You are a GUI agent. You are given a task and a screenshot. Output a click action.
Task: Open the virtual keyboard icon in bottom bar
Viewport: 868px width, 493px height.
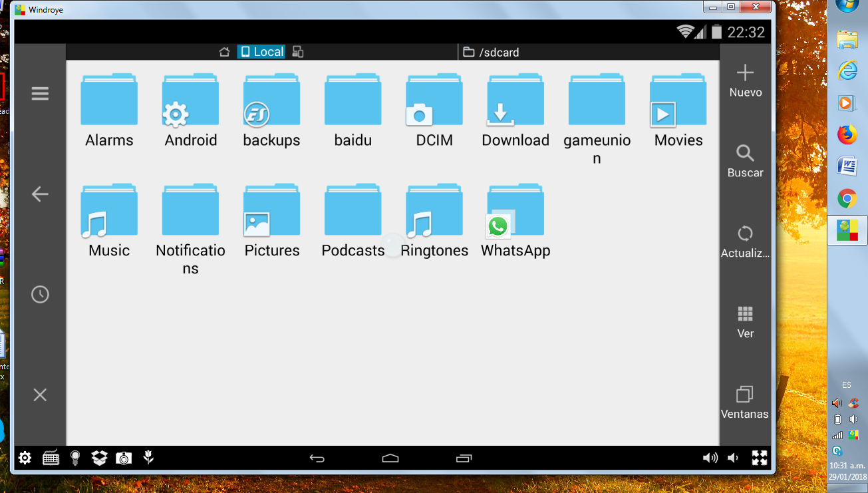51,458
